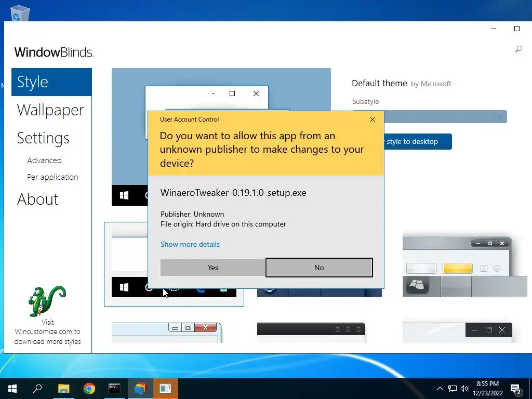
Task: Click the Wincustomize gecko mascot icon
Action: click(x=47, y=301)
